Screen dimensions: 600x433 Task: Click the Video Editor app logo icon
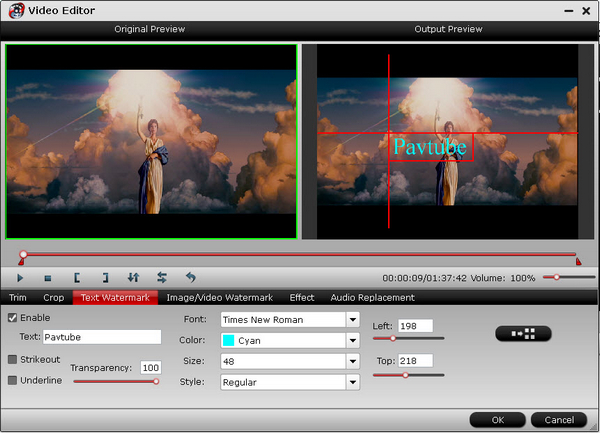pos(16,10)
